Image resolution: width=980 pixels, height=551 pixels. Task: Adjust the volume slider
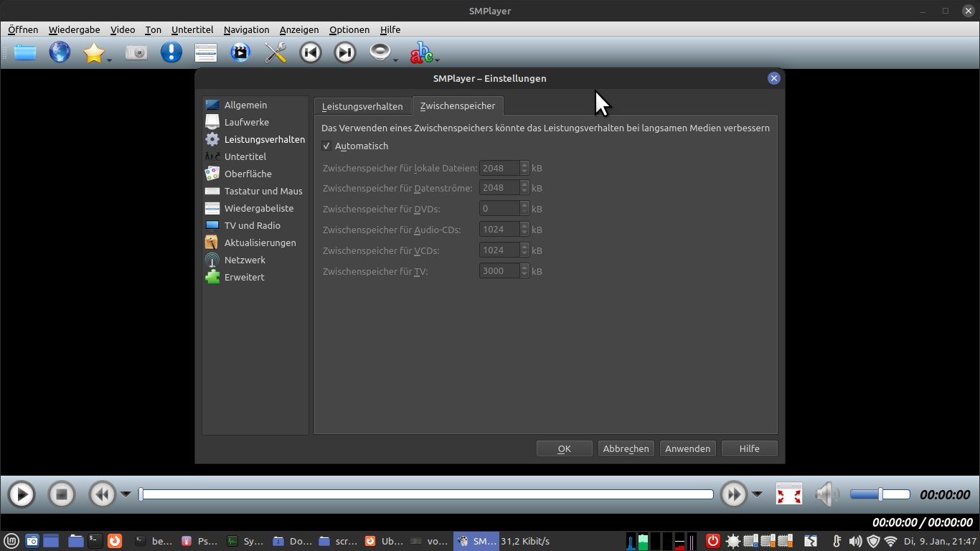pos(880,494)
